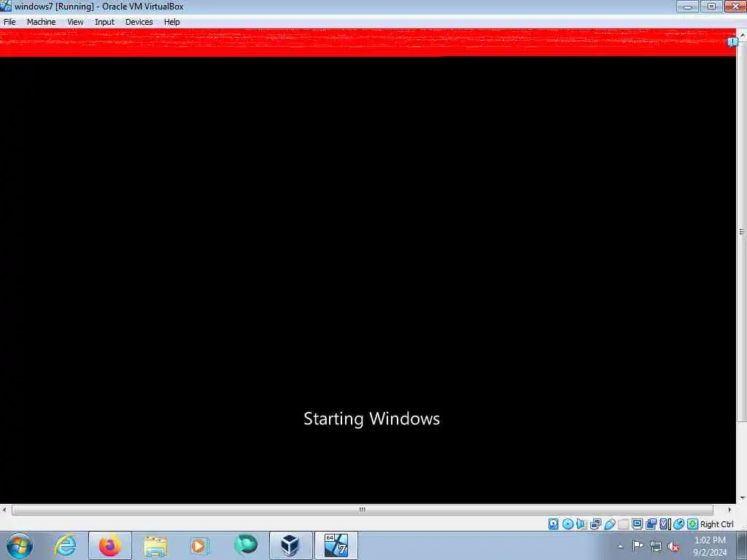
Task: Switch to windows7 VM taskbar button
Action: tap(336, 545)
